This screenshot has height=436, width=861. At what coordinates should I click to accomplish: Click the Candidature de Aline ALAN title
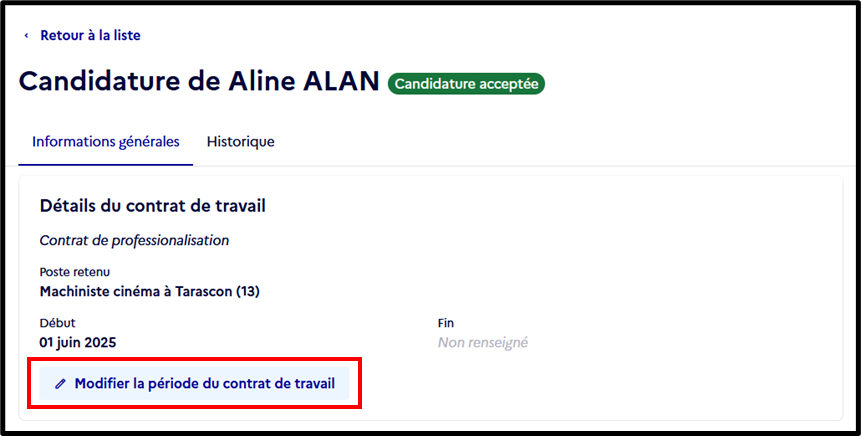[199, 81]
